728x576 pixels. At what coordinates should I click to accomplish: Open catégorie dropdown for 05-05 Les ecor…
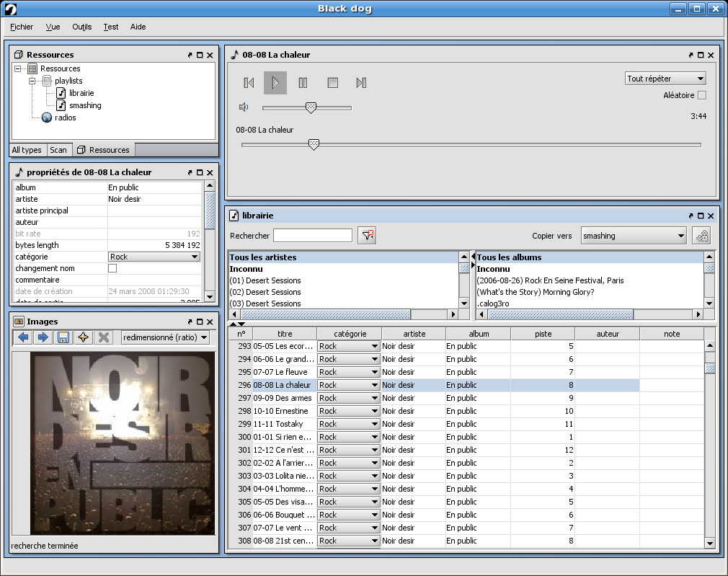(348, 346)
